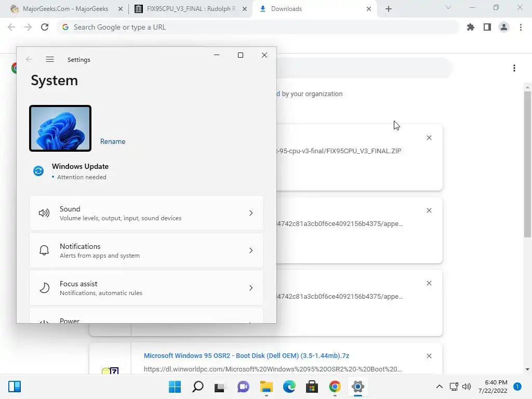Open Sound settings row
This screenshot has height=399, width=532.
pos(147,213)
